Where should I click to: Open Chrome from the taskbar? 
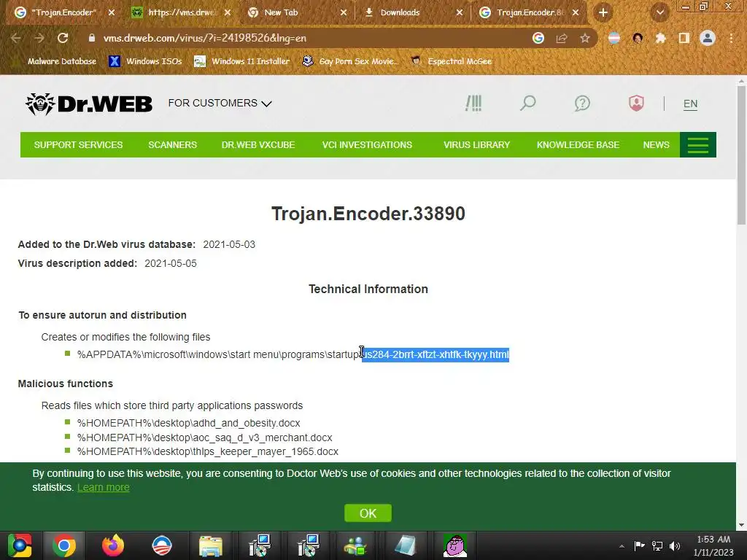[x=64, y=545]
